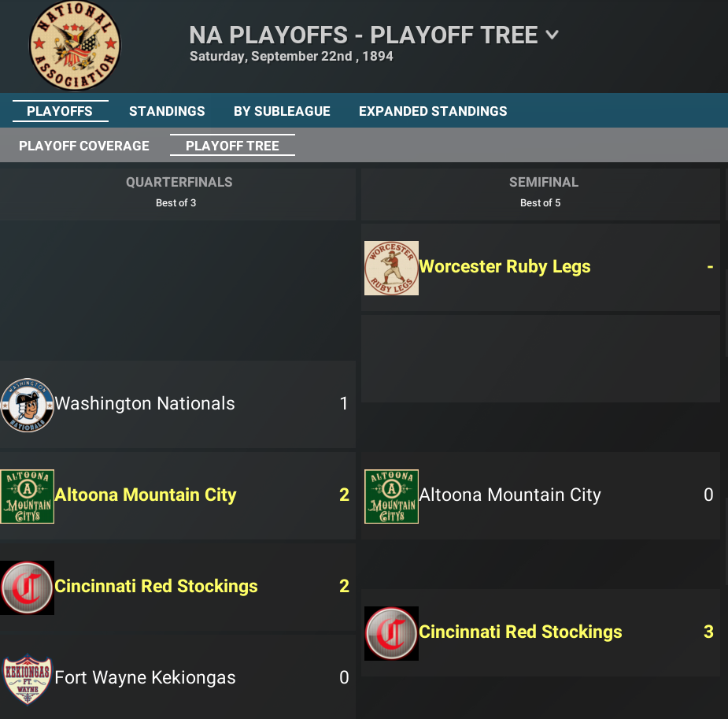The image size is (728, 719).
Task: Click the Fort Wayne Kekiongas team name
Action: (145, 677)
